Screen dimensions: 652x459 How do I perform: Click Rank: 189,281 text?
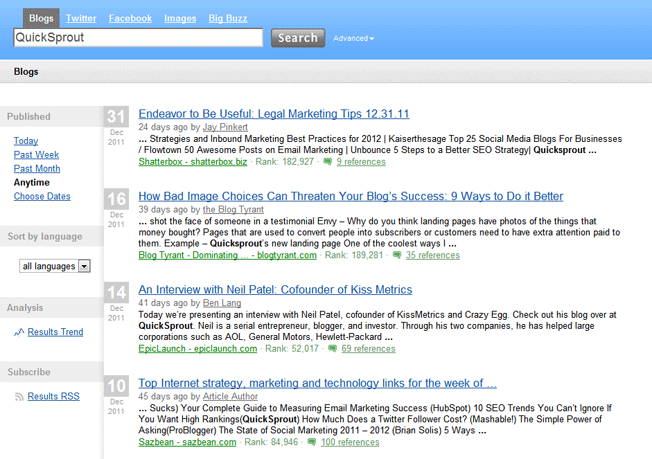354,255
